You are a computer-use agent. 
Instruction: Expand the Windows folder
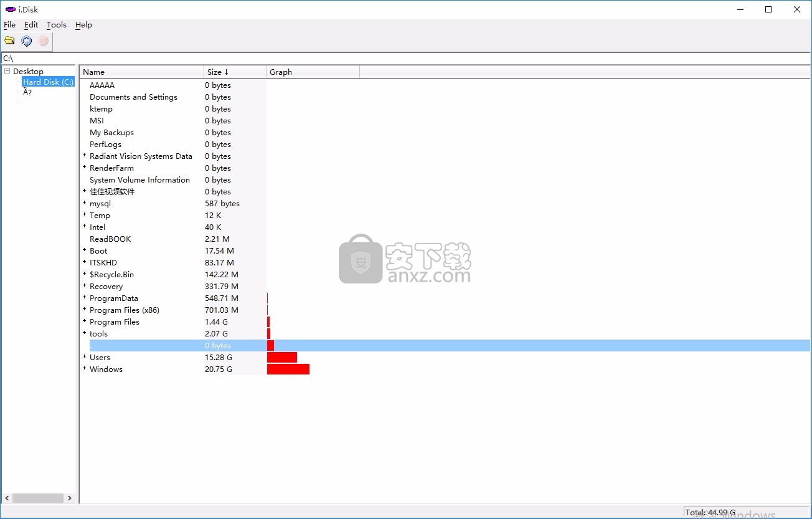[85, 369]
